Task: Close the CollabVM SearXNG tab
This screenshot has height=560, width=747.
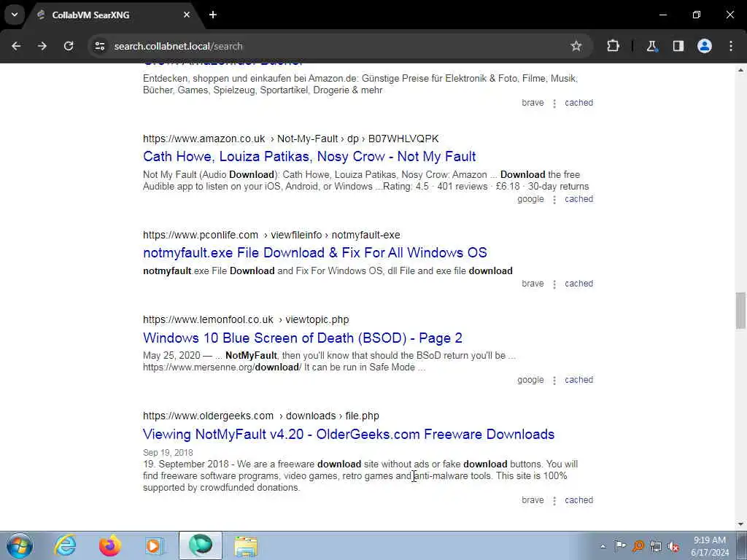Action: pos(186,15)
